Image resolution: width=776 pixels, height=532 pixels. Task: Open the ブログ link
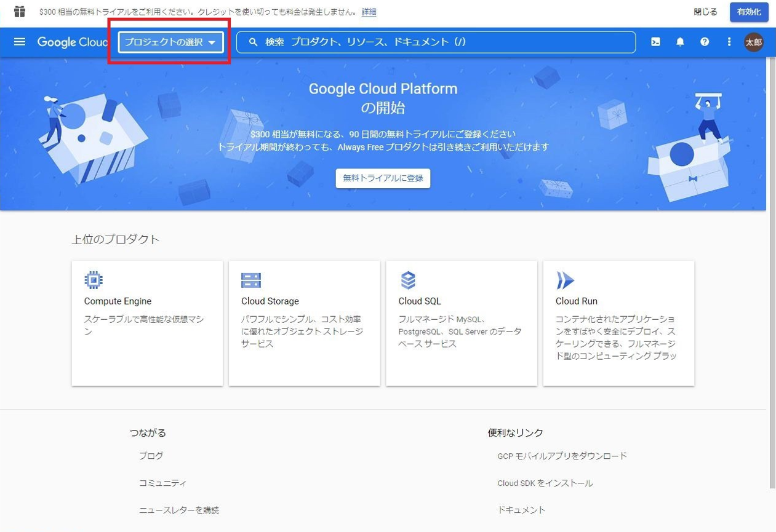(151, 456)
